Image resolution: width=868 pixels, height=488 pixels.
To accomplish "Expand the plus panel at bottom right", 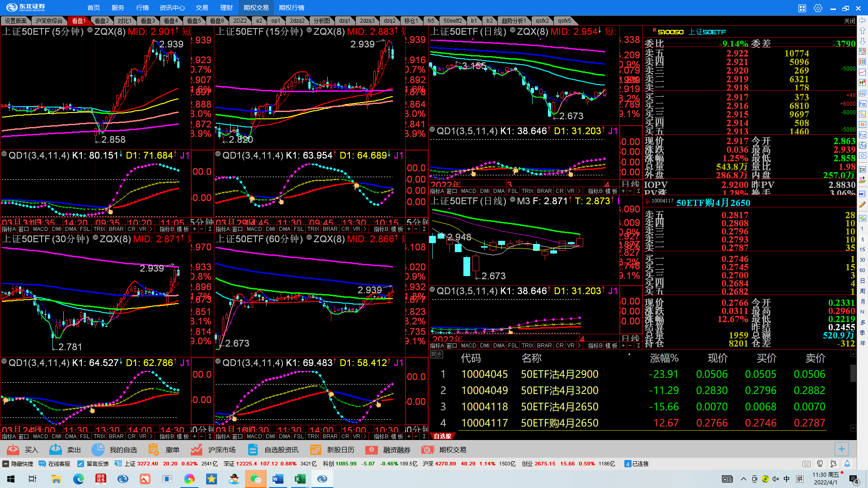I will 841,449.
